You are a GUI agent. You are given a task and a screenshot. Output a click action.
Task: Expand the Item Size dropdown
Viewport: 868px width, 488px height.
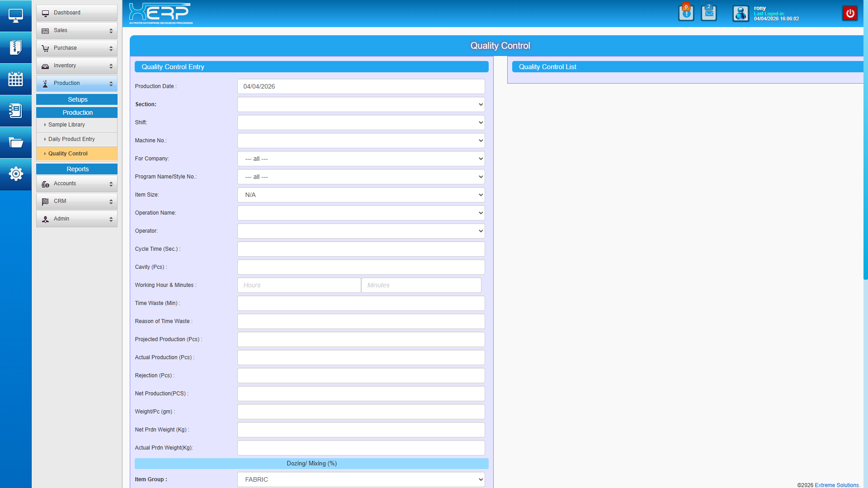click(x=361, y=195)
